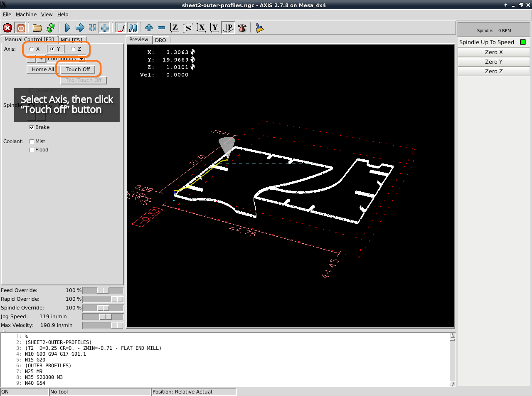
Task: Enable Flood coolant checkbox
Action: [32, 150]
